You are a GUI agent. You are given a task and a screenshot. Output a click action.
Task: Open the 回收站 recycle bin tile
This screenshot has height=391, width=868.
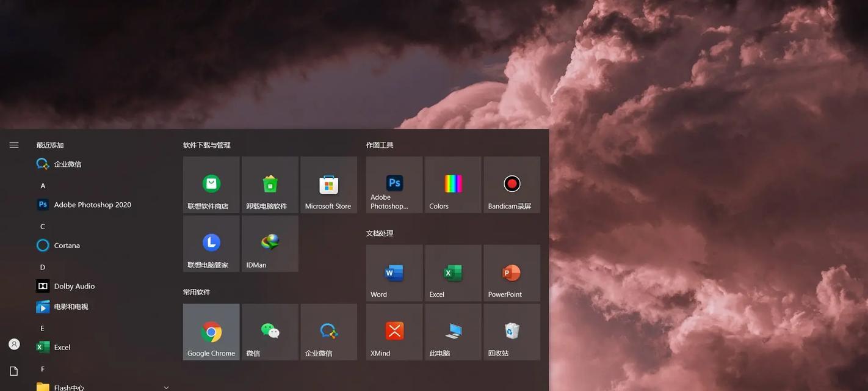pyautogui.click(x=512, y=332)
